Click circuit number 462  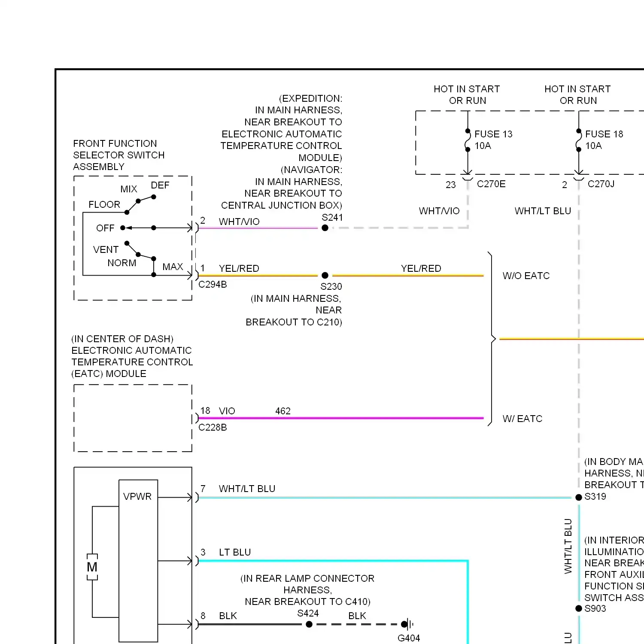tap(283, 411)
